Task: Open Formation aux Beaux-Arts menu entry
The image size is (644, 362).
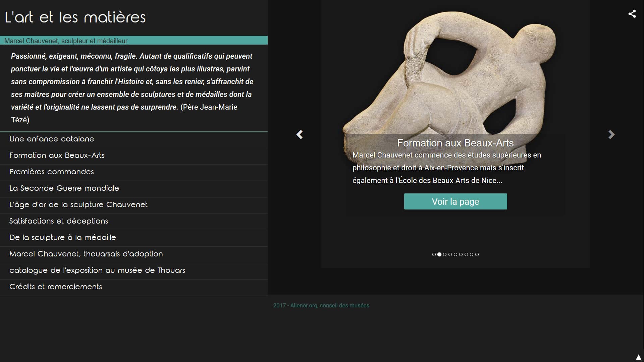Action: pyautogui.click(x=57, y=156)
